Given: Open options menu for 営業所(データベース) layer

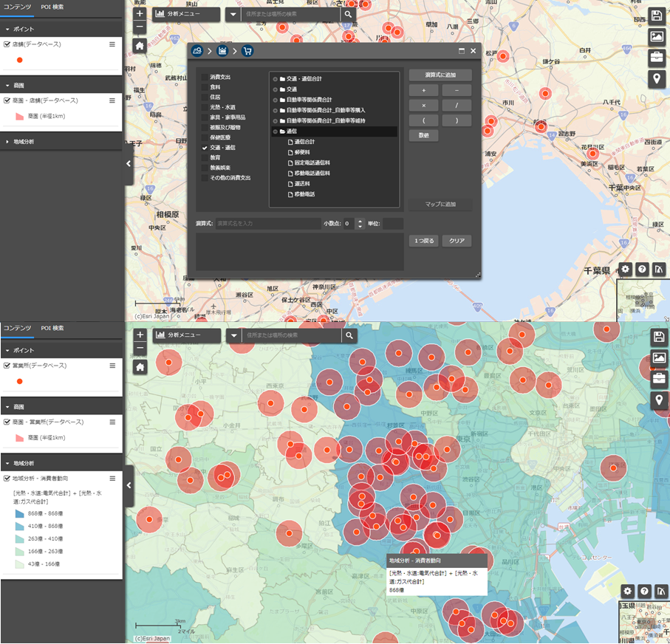Looking at the screenshot, I should click(x=112, y=366).
